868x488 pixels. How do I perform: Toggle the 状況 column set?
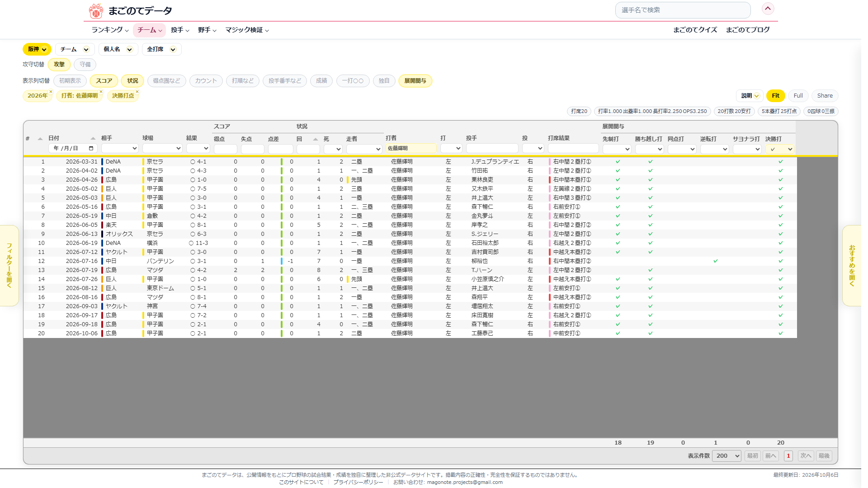click(132, 81)
